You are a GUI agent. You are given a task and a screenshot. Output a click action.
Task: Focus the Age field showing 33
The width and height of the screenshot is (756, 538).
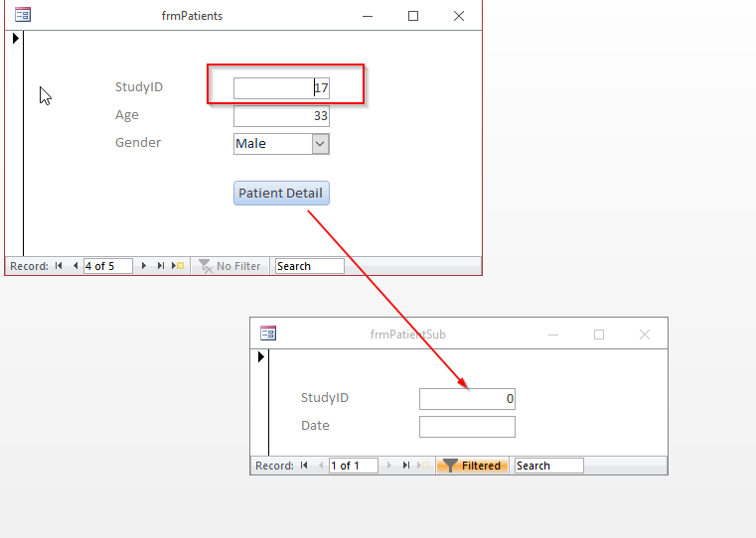click(x=281, y=116)
